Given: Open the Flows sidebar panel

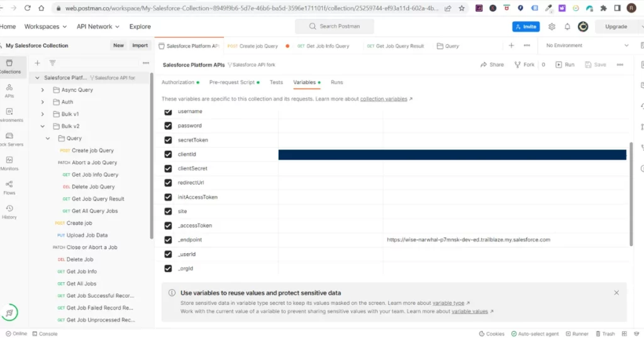Looking at the screenshot, I should tap(9, 187).
